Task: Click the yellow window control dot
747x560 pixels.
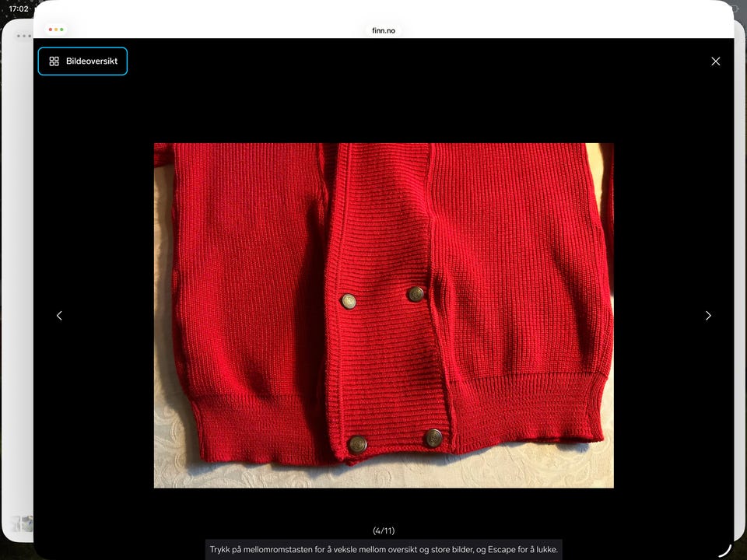Action: 56,30
